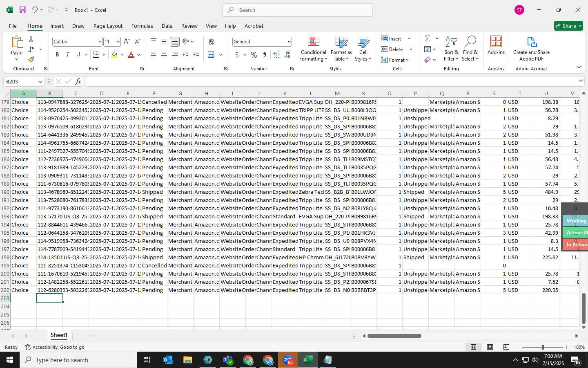Toggle Middle Align for cells
The height and width of the screenshot is (368, 588).
click(x=164, y=42)
